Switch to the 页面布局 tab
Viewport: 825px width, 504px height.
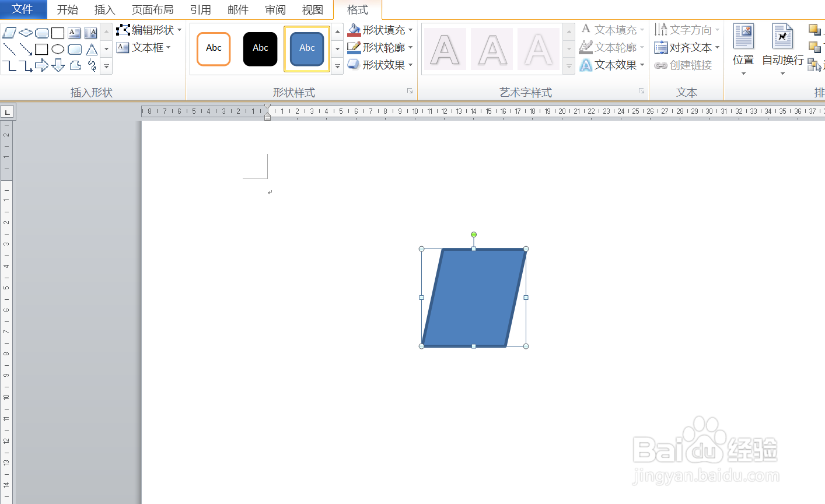tap(153, 10)
